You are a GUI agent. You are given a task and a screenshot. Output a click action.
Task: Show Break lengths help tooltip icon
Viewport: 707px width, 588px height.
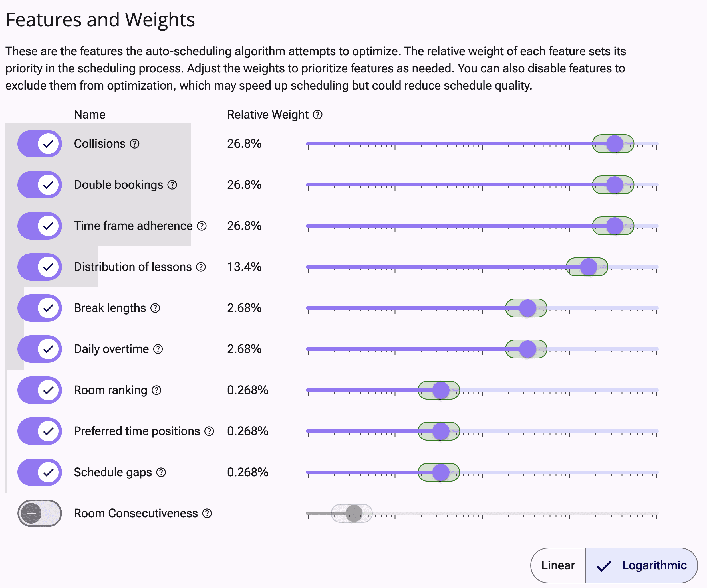[155, 308]
